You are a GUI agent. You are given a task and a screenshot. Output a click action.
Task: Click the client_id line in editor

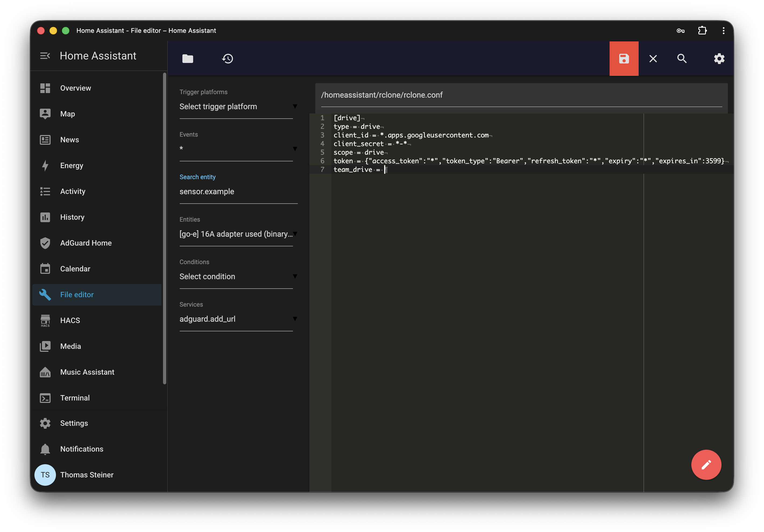pos(411,135)
